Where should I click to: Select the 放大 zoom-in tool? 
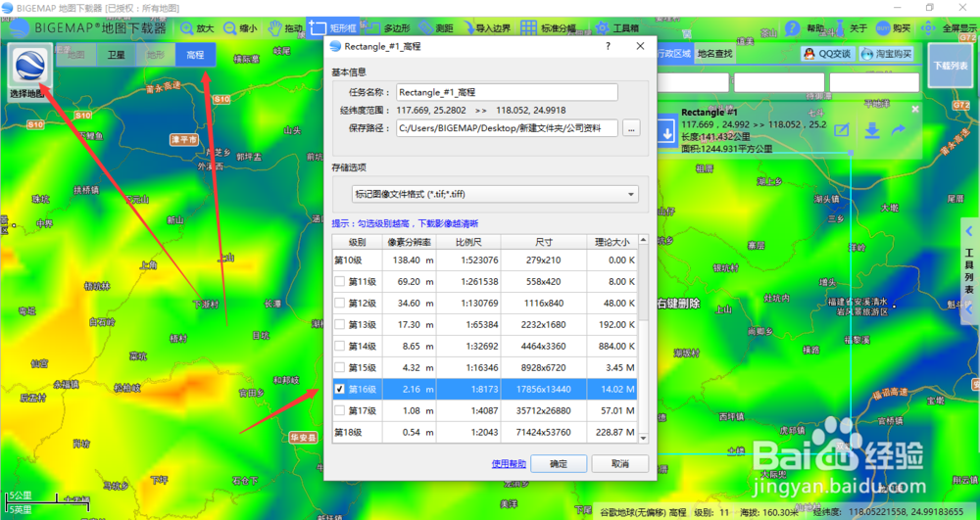197,28
